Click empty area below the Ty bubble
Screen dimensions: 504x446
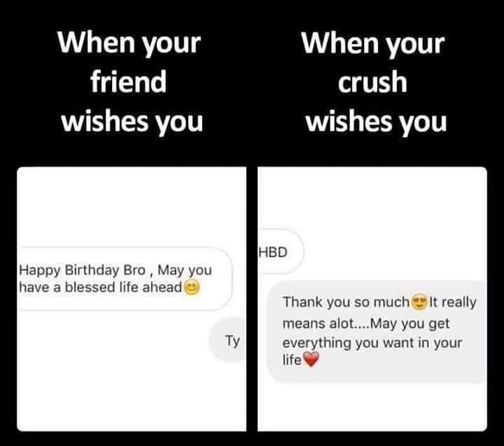[132, 397]
